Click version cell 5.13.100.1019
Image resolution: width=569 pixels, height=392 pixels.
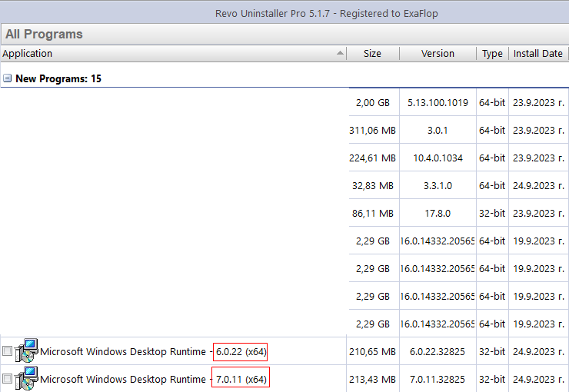pos(438,103)
